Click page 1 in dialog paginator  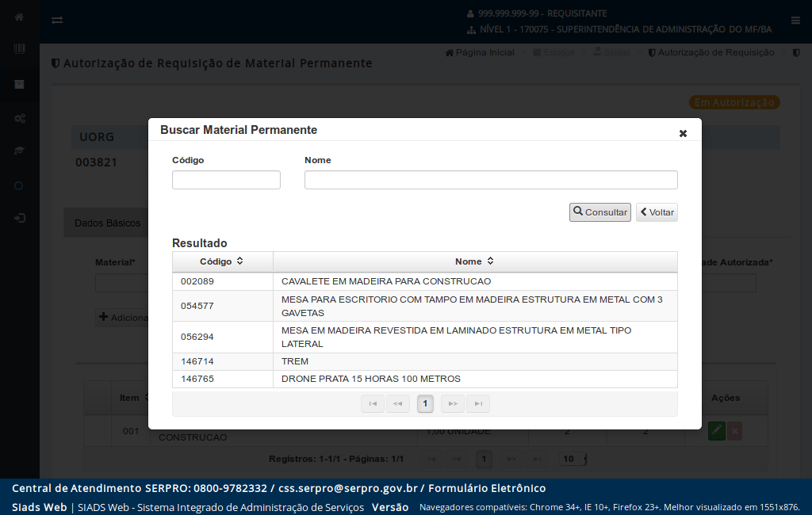(425, 404)
